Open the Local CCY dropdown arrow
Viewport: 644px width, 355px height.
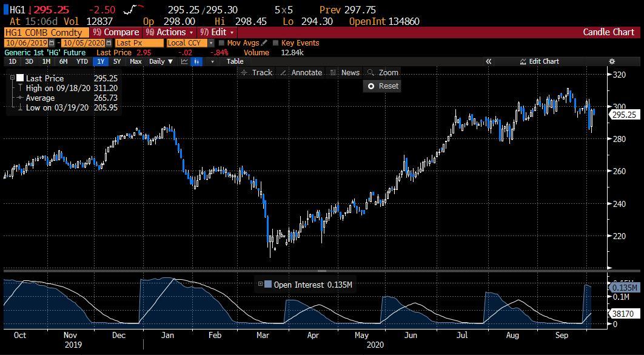click(211, 42)
